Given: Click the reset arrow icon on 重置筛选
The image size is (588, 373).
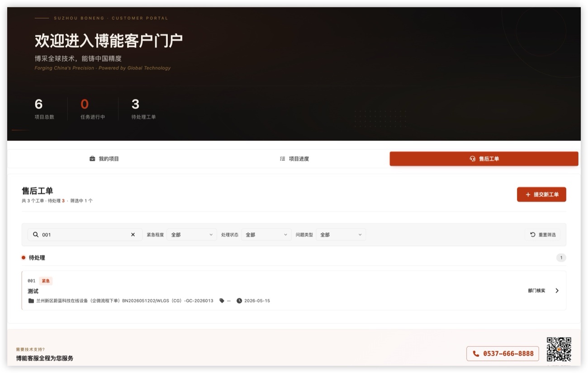Looking at the screenshot, I should [533, 234].
